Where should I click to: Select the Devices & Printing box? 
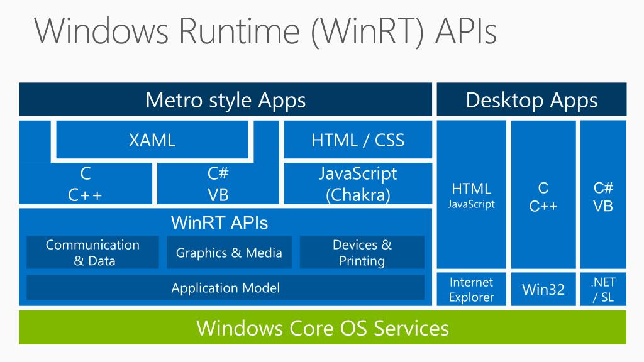click(362, 253)
